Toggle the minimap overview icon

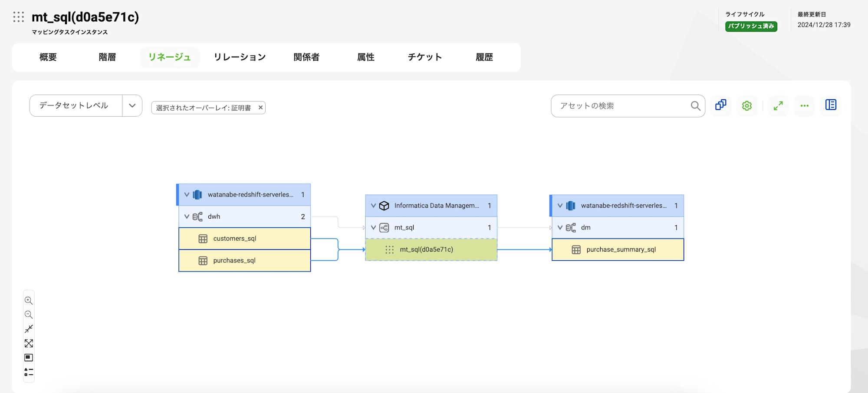29,357
